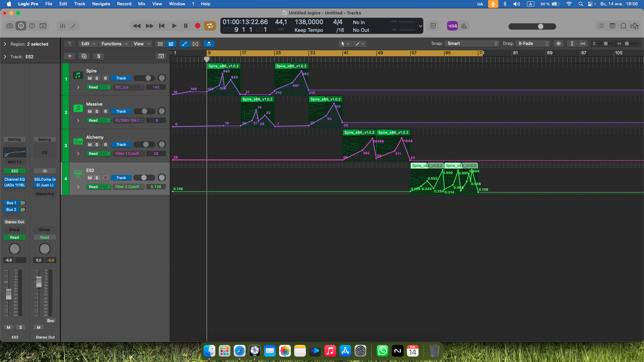This screenshot has height=362, width=644.
Task: Toggle the count-in 1234 button
Action: (x=452, y=26)
